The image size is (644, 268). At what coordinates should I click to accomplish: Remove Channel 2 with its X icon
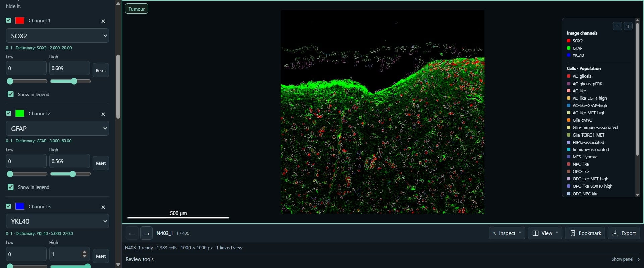[103, 114]
